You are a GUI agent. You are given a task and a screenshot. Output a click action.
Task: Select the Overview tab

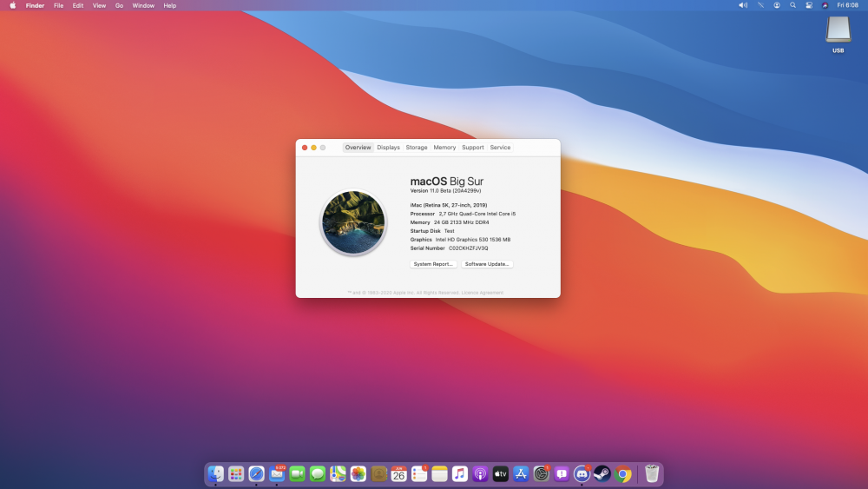358,148
